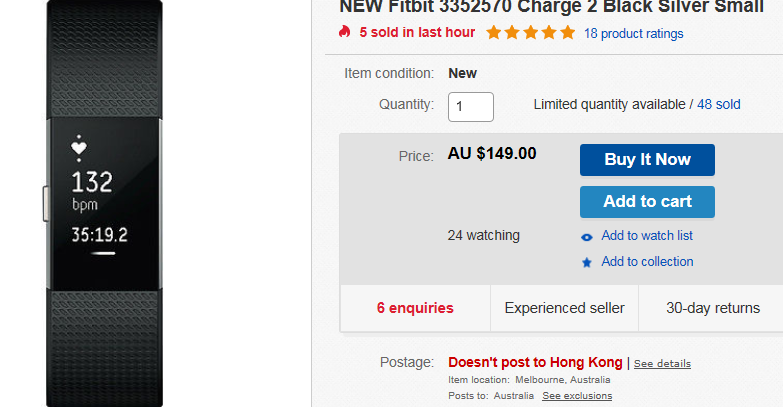The image size is (783, 407).
Task: Click the third orange rating star
Action: [x=530, y=32]
